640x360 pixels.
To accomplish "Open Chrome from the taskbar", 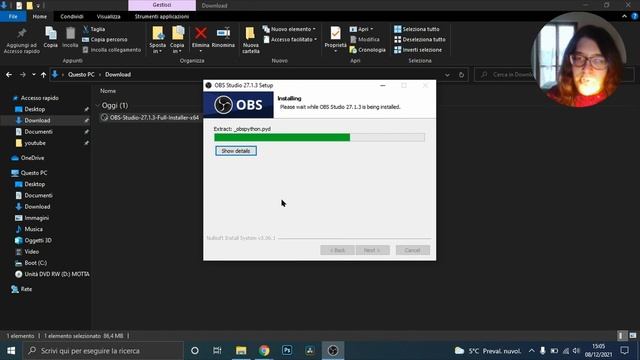I will coord(264,351).
